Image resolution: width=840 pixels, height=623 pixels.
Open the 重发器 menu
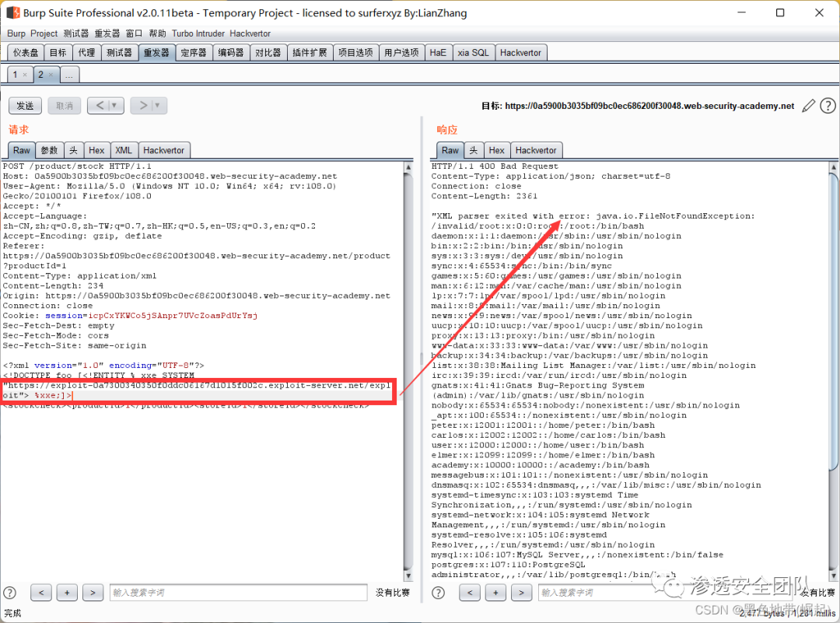pyautogui.click(x=107, y=33)
